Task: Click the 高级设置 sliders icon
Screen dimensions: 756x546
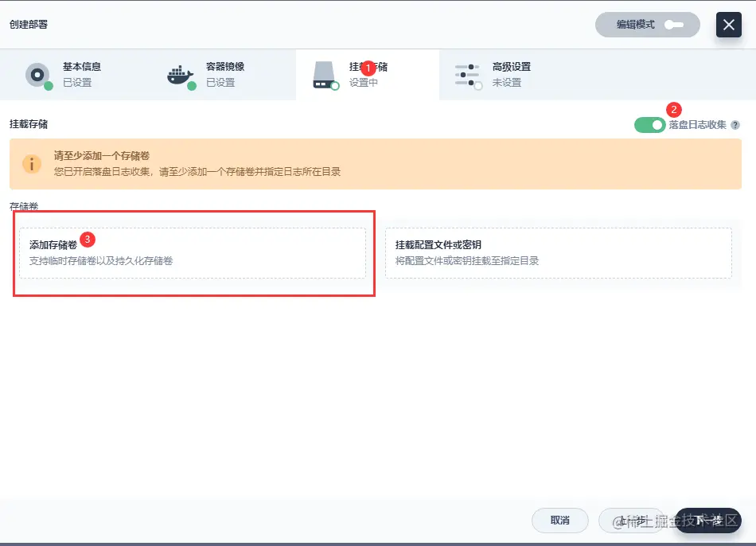Action: pos(468,76)
